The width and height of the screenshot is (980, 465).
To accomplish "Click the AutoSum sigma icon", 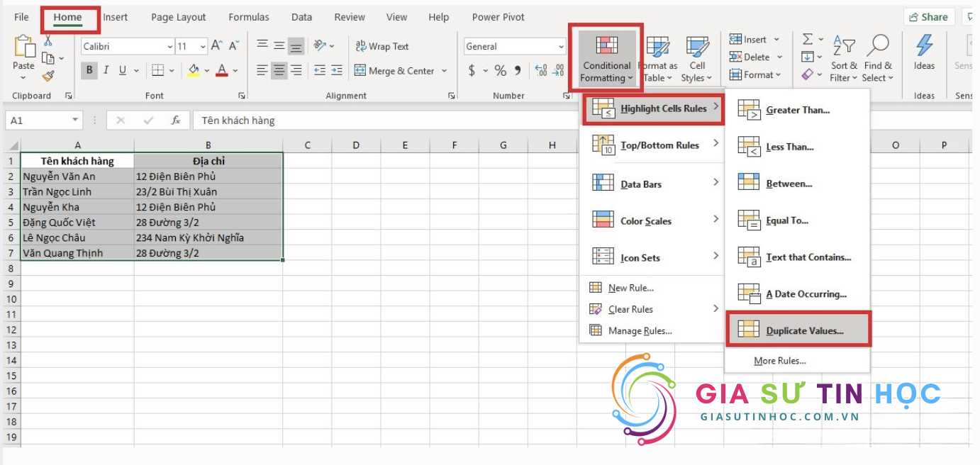I will [808, 40].
